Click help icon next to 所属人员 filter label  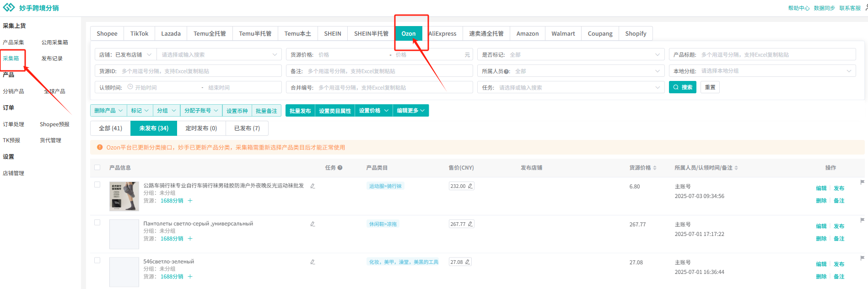click(x=507, y=71)
